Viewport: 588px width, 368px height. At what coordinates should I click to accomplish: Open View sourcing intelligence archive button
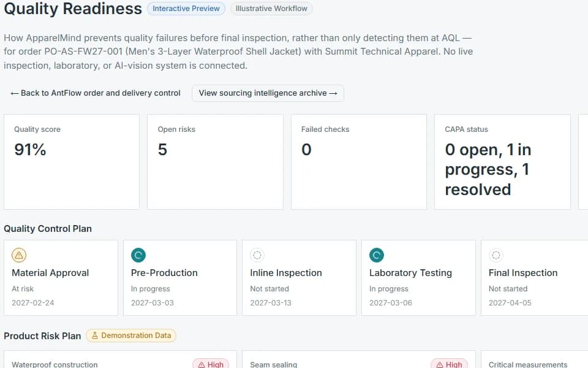click(x=268, y=93)
